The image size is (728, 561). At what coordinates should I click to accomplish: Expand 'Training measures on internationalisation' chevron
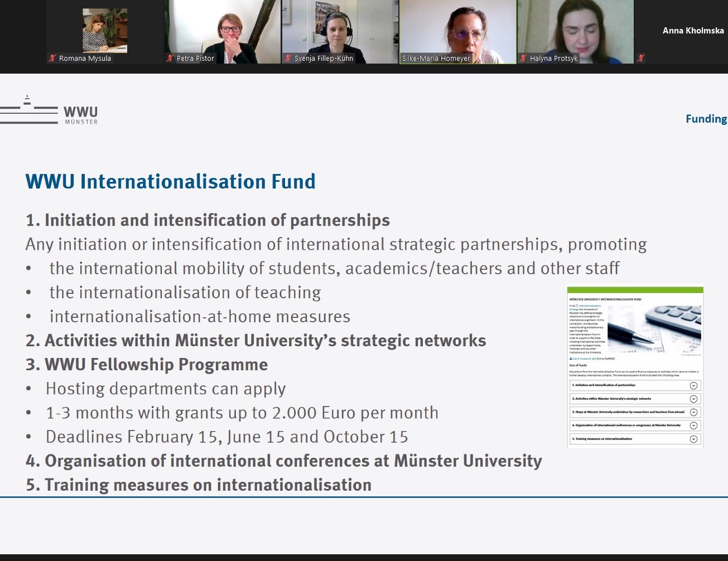(693, 439)
